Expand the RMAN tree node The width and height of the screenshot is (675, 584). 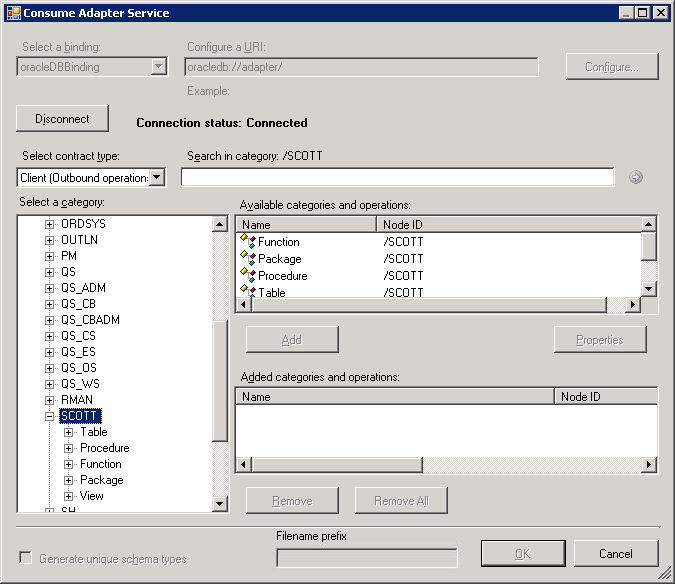(50, 400)
